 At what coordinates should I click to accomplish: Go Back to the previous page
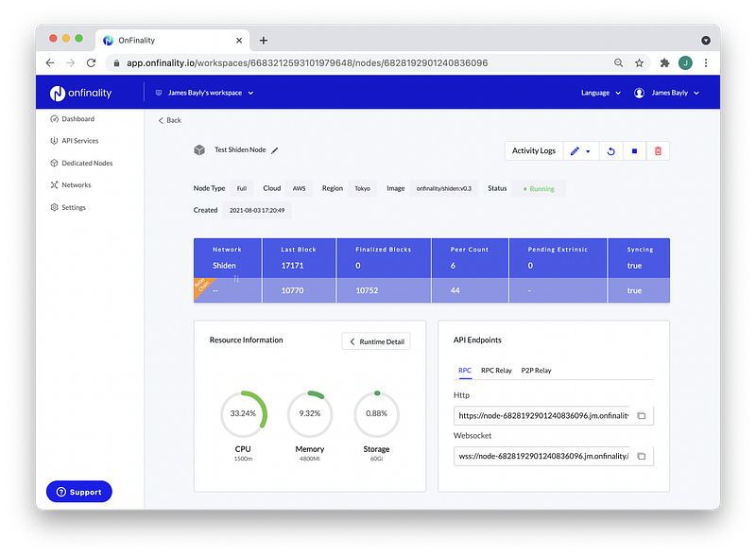[x=170, y=120]
